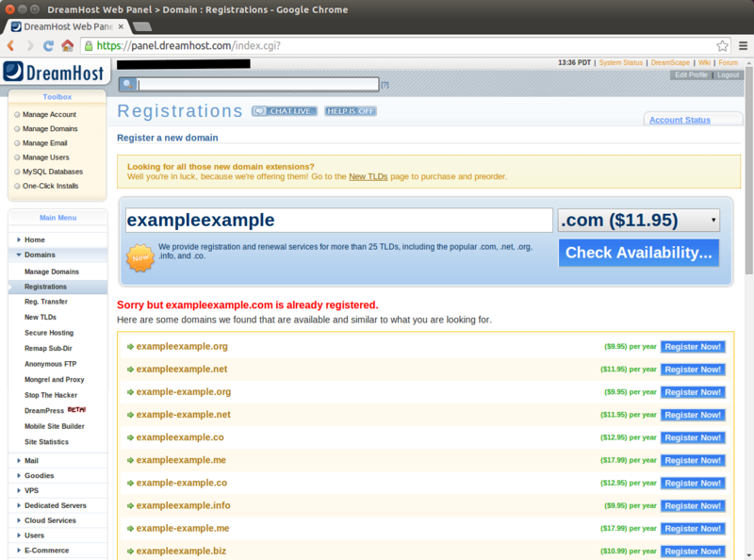The height and width of the screenshot is (560, 754).
Task: Open Site Statistics menu item
Action: pos(46,441)
